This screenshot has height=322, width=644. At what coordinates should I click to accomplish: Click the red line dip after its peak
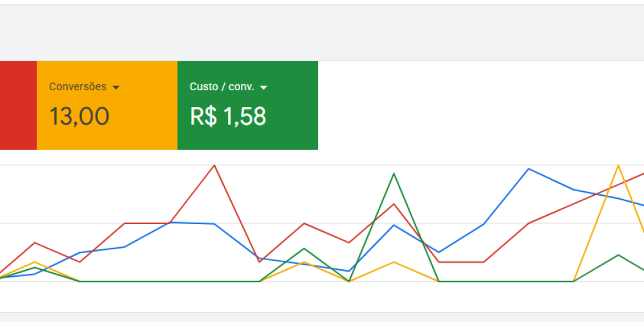pyautogui.click(x=260, y=261)
